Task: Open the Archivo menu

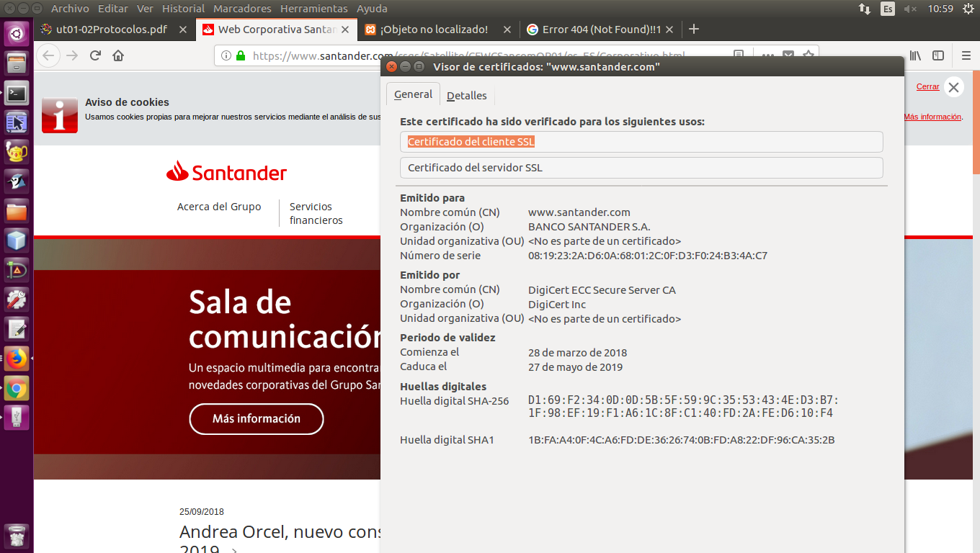Action: point(70,9)
